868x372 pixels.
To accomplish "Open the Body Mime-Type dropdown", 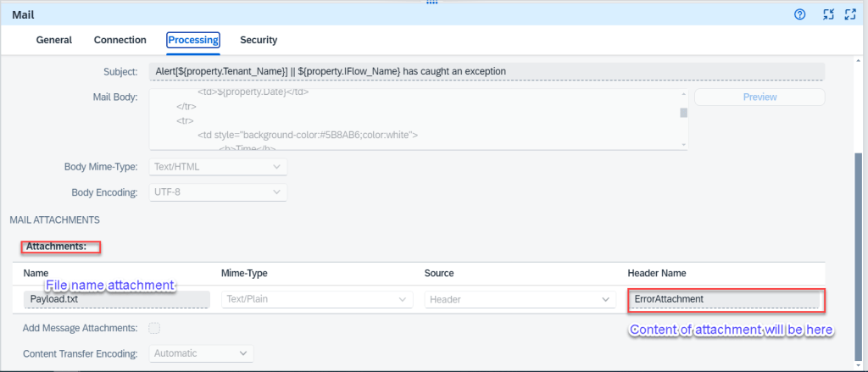I will (x=218, y=167).
